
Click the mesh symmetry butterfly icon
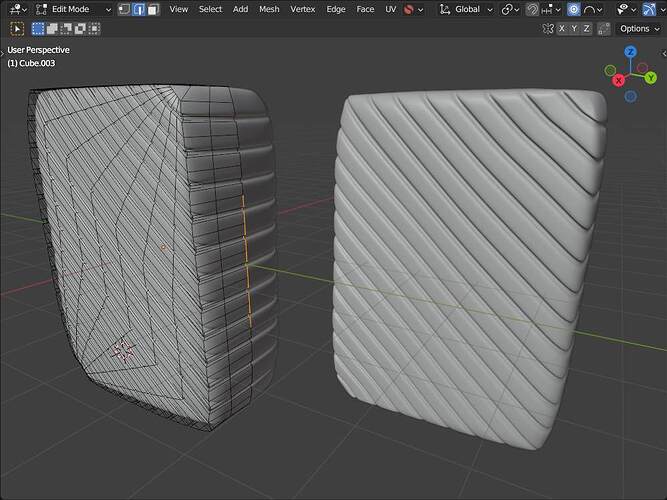pos(548,29)
